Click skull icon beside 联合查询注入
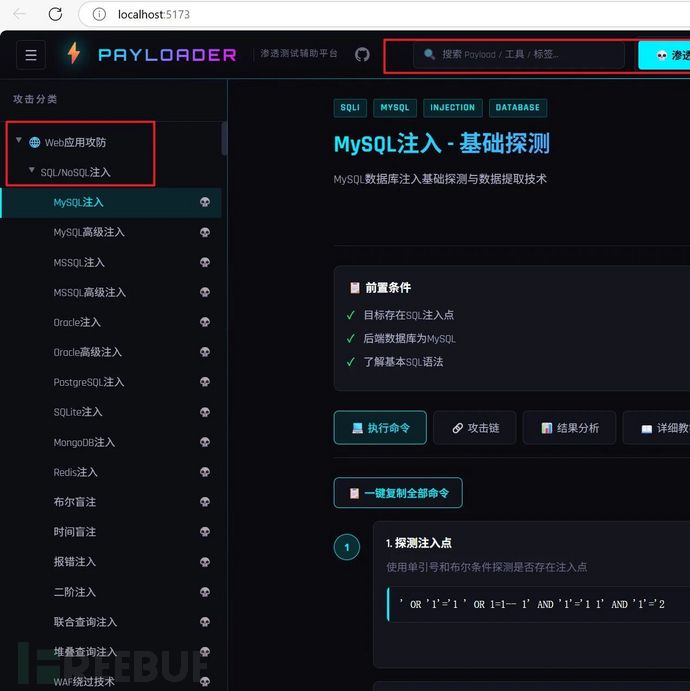Screen dimensions: 690x691 click(205, 622)
